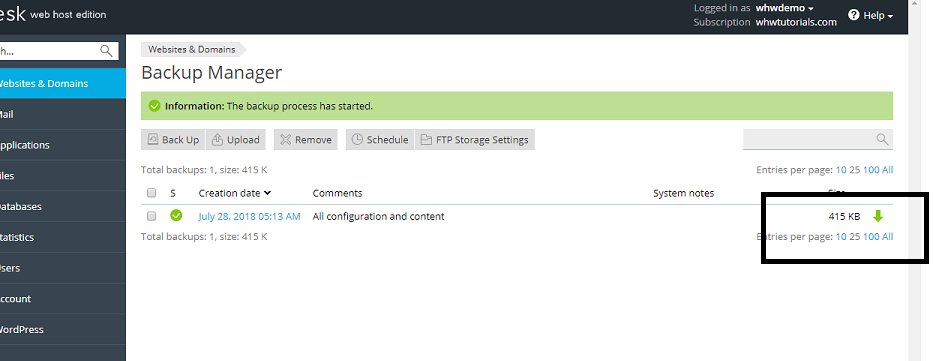Click Remove in the backup toolbar
Screen dimensions: 946x361
306,139
